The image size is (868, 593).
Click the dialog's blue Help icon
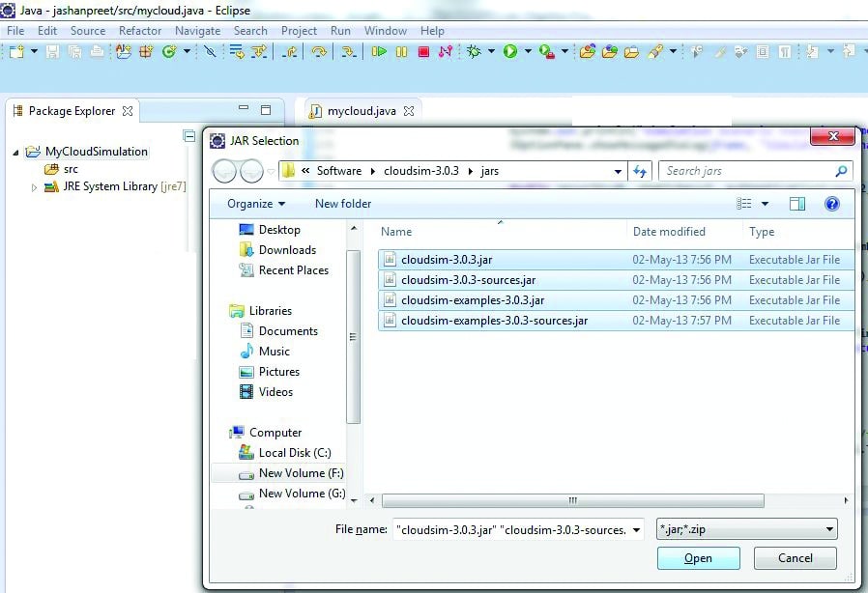831,204
